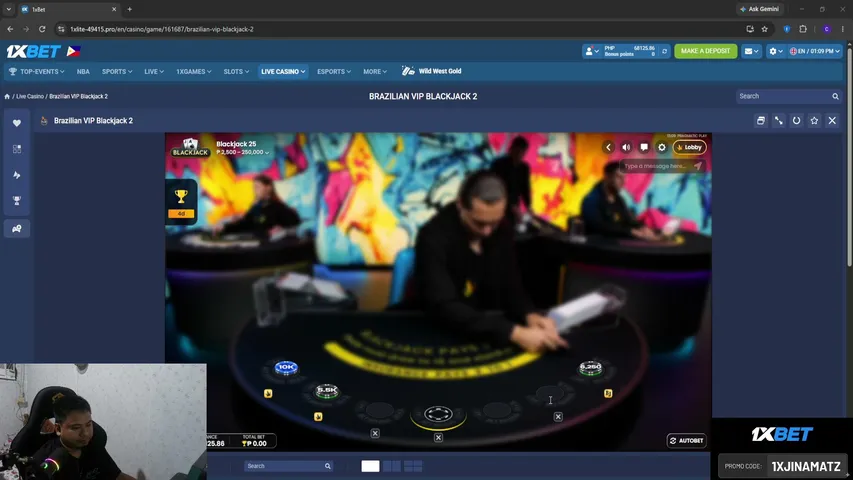This screenshot has height=480, width=853.
Task: Toggle the yellow side-bet icon below the 10K seat
Action: point(268,393)
